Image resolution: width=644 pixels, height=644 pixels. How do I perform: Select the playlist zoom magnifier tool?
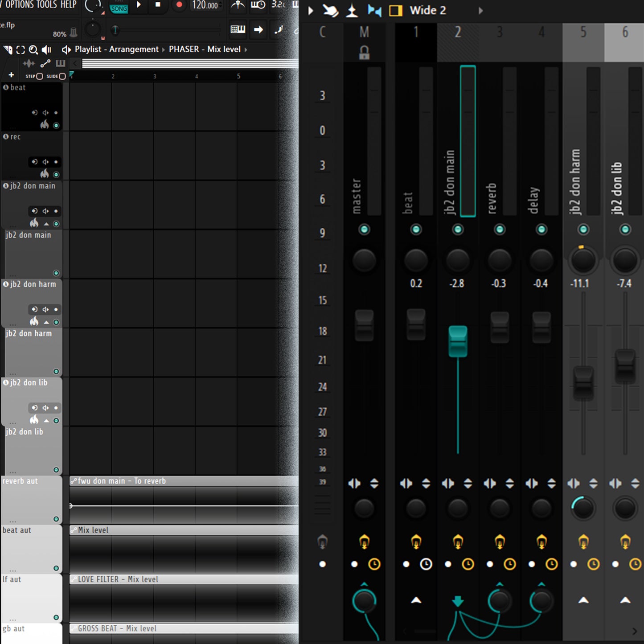(x=33, y=49)
